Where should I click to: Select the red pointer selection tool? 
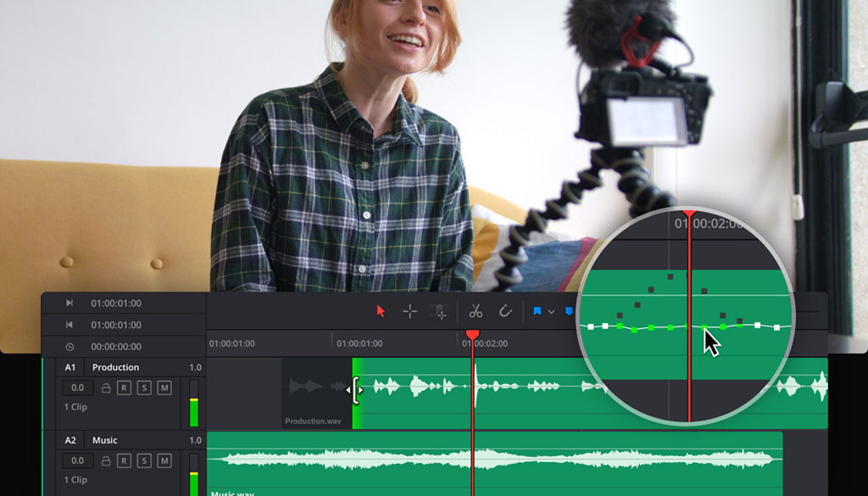(x=381, y=311)
